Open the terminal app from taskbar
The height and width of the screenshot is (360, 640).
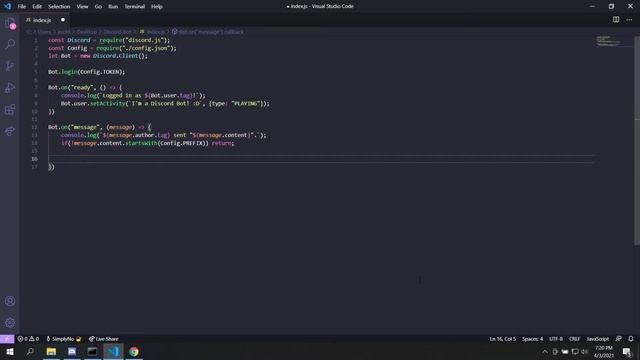[x=92, y=351]
